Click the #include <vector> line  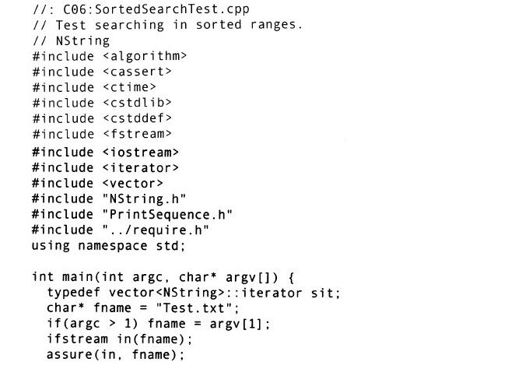point(98,183)
